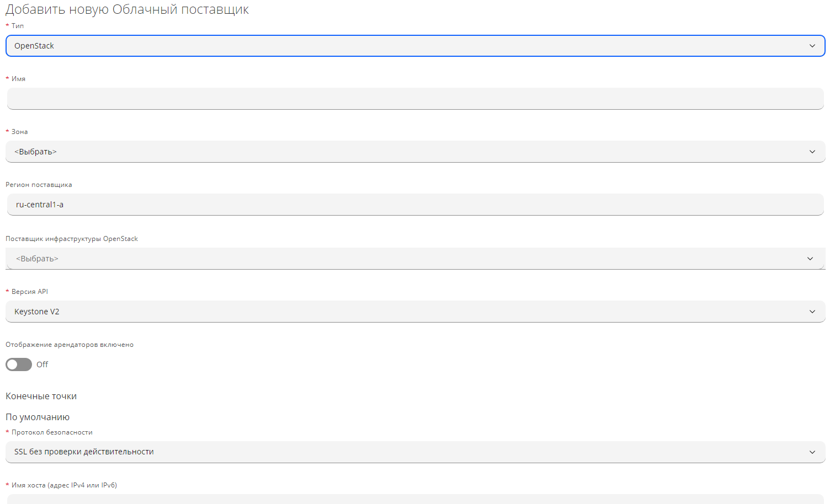Image resolution: width=835 pixels, height=504 pixels.
Task: Click the chevron arrow of the Зона field
Action: click(812, 152)
